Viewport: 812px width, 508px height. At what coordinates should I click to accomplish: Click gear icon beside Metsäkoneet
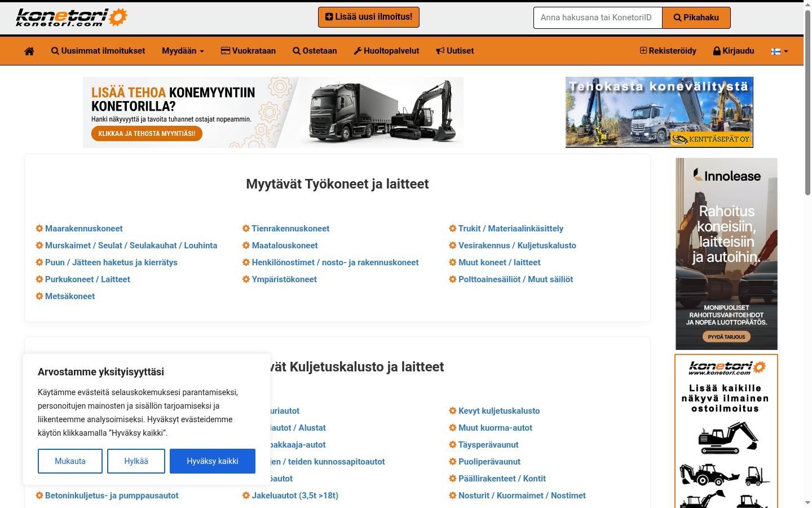(x=39, y=296)
